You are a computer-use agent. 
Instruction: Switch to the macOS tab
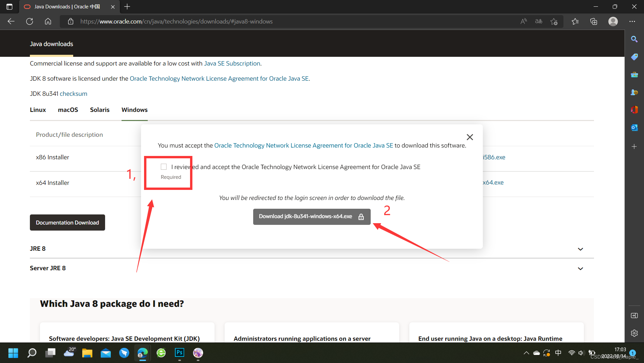tap(68, 110)
